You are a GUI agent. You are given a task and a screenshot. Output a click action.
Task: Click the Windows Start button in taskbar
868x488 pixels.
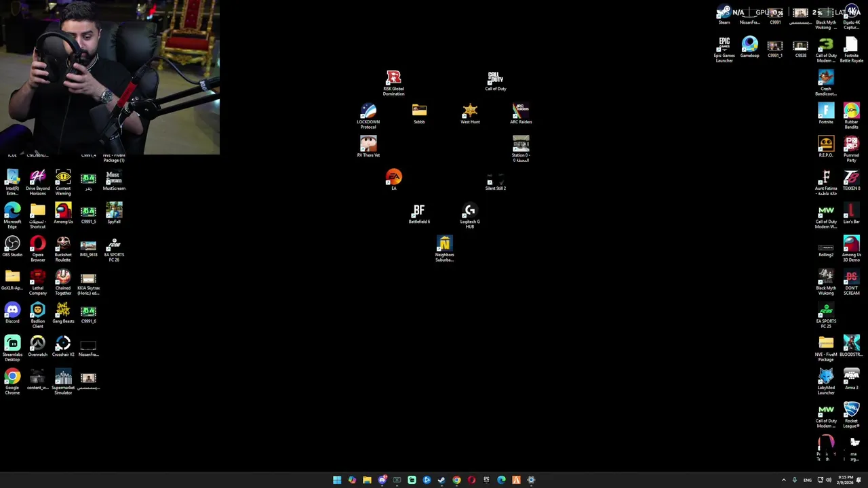337,480
